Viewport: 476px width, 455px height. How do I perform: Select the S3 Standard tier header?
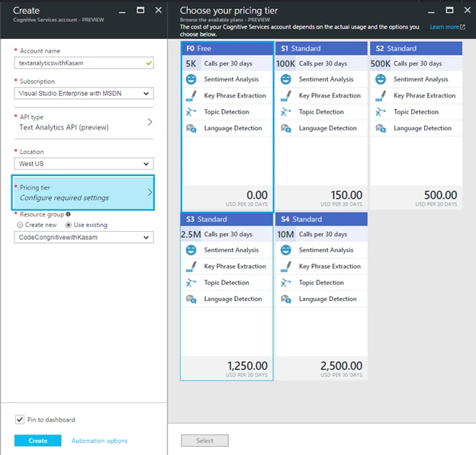click(x=227, y=219)
